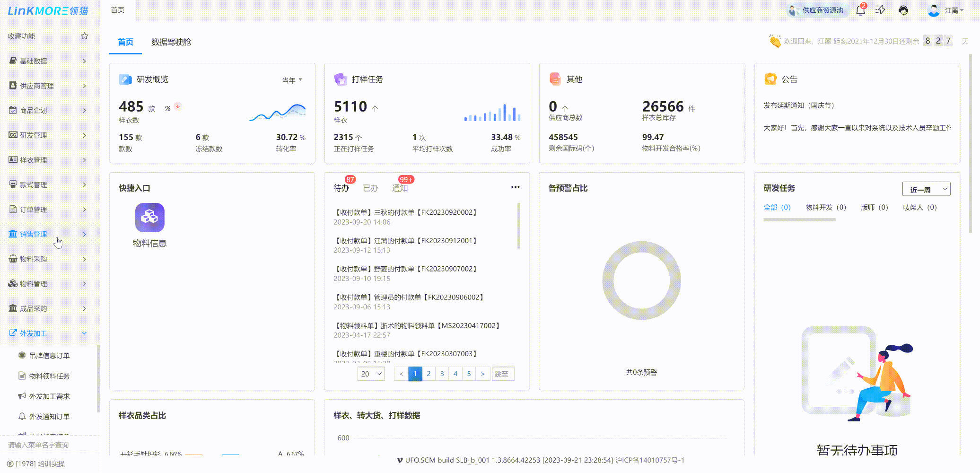
Task: Click the 供应商资源池 button
Action: 817,10
